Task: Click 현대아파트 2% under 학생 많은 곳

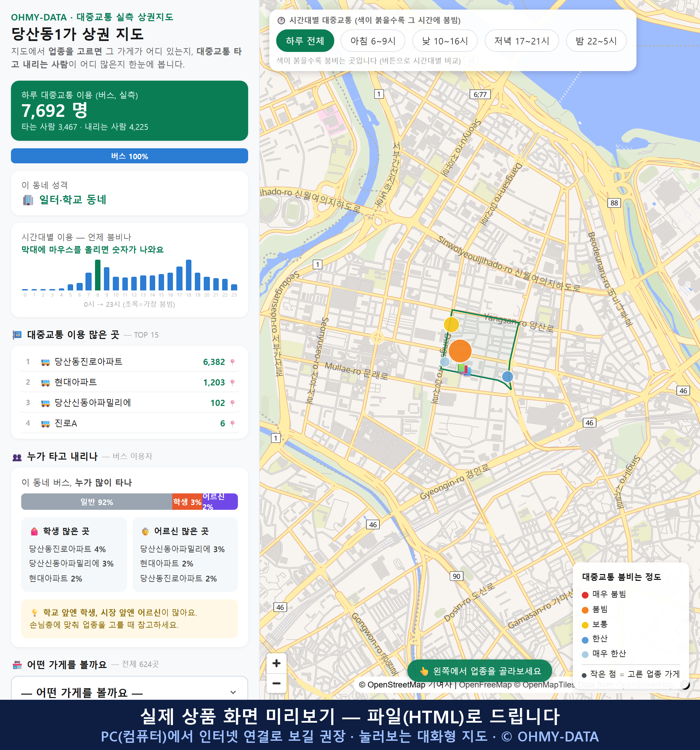Action: 55,579
